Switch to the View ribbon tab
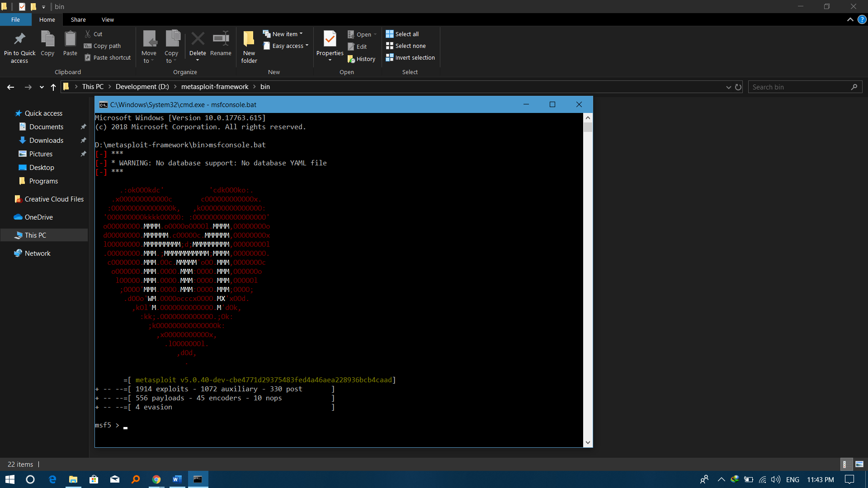Viewport: 868px width, 488px height. [108, 19]
